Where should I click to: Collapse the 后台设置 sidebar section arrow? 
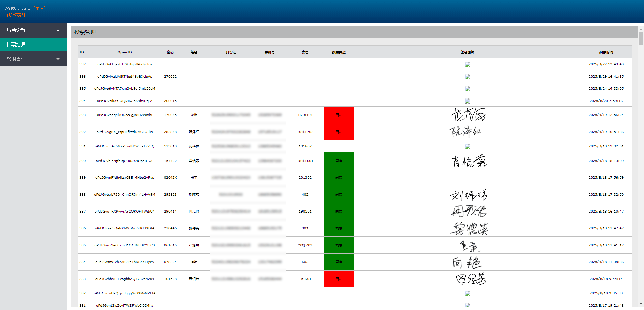point(58,30)
